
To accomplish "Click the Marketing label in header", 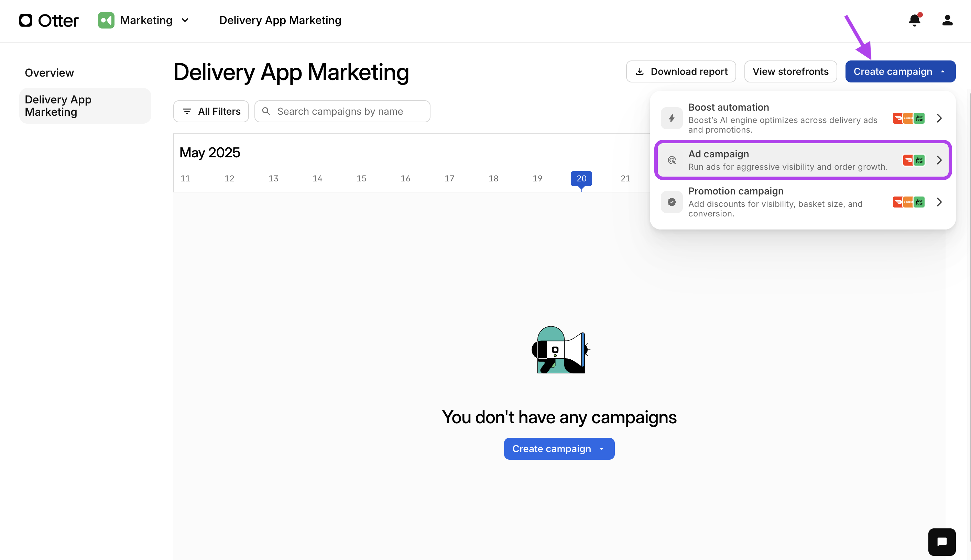I will [x=146, y=20].
